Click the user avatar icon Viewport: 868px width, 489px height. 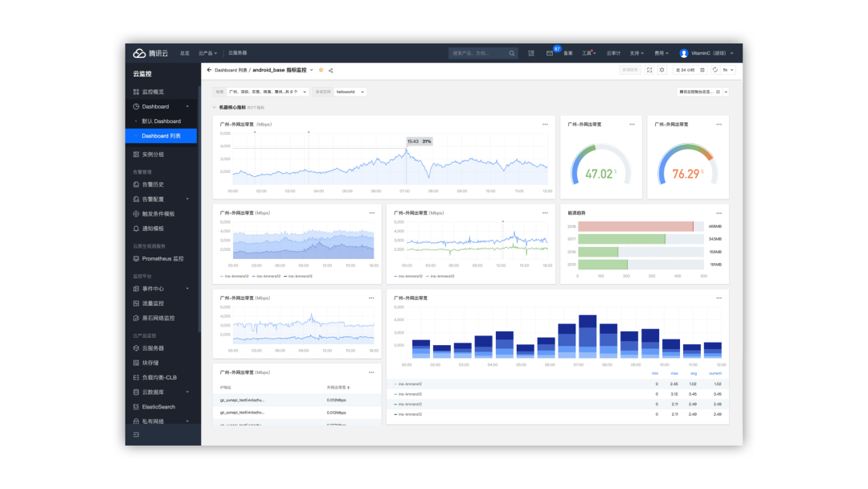(x=684, y=53)
